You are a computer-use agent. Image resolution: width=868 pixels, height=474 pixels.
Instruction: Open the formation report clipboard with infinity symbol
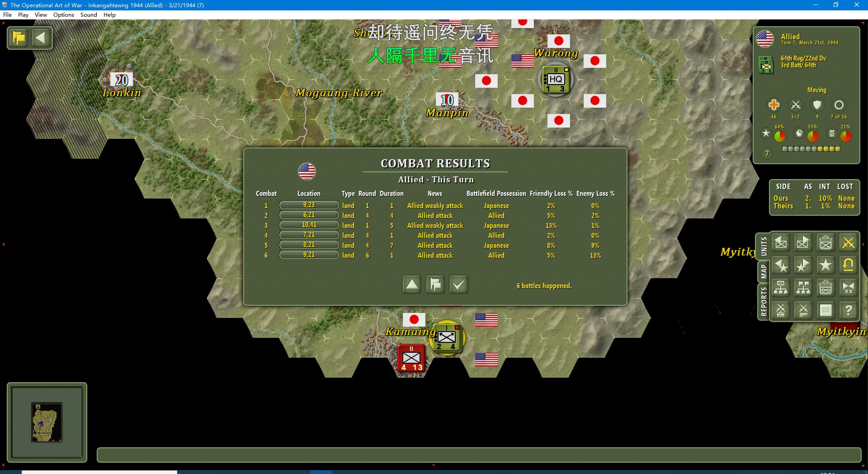click(x=826, y=288)
